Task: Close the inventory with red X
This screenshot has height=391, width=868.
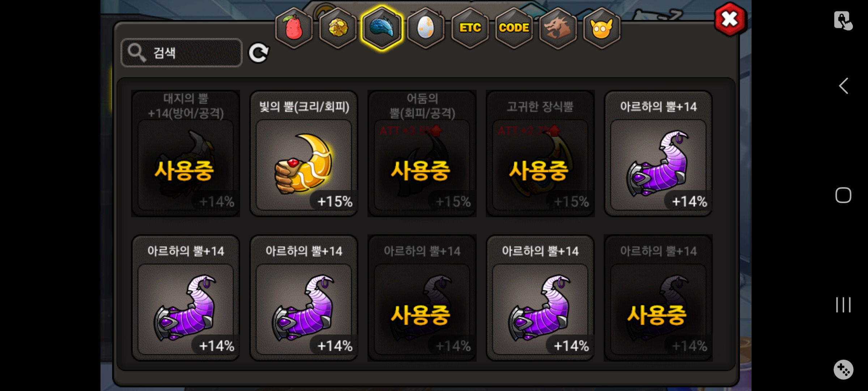Action: [x=730, y=20]
